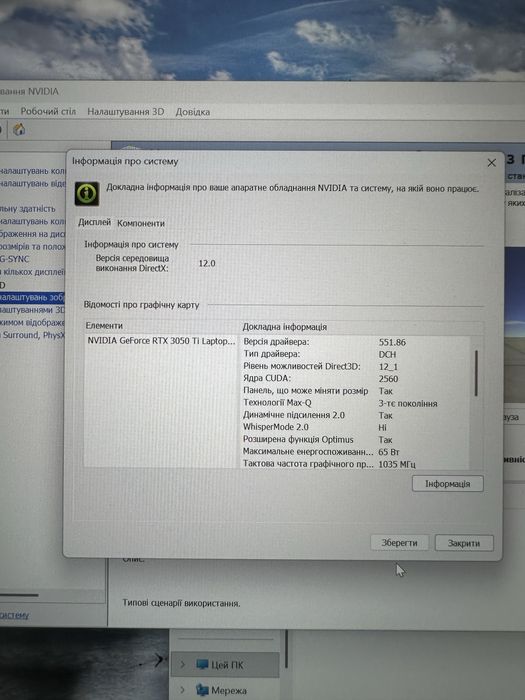Expand Мережа in File Explorer
The image size is (525, 700).
tap(183, 690)
